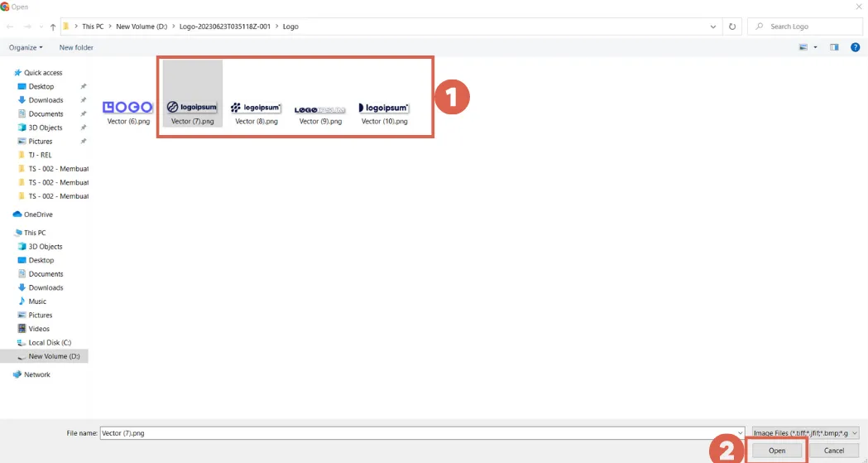Close the Open dialog window
Screen dimensions: 868x463
pyautogui.click(x=859, y=7)
